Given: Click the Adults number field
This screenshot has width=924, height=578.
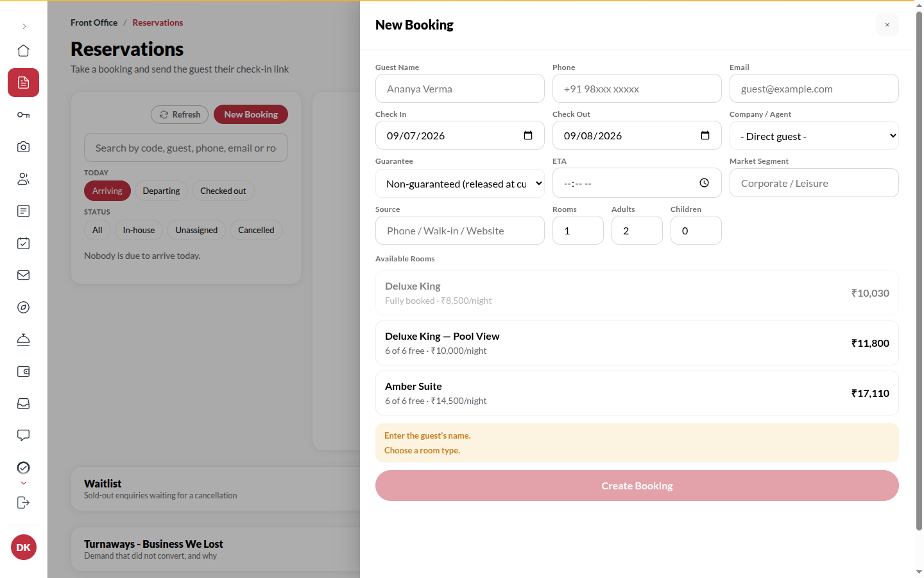Looking at the screenshot, I should (x=637, y=231).
